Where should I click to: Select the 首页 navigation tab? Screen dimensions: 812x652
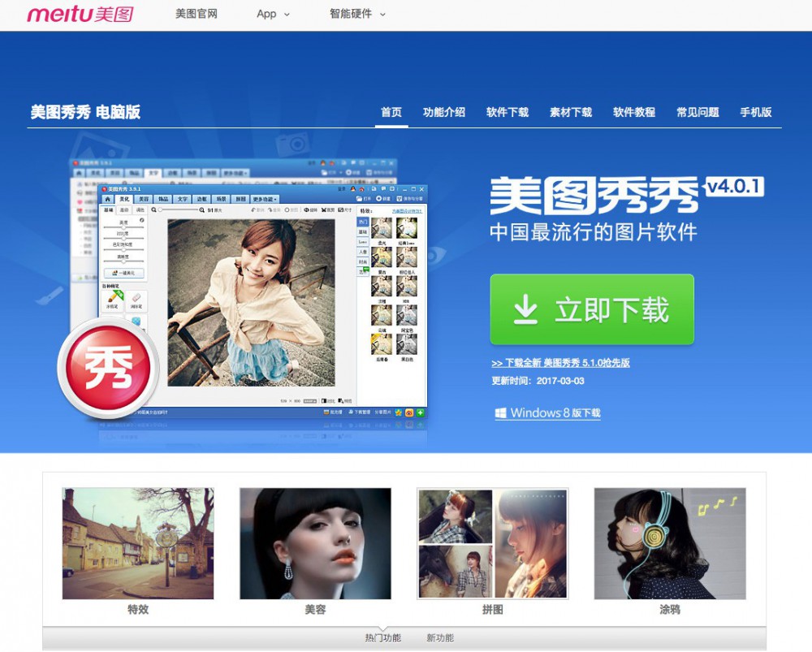click(x=391, y=112)
